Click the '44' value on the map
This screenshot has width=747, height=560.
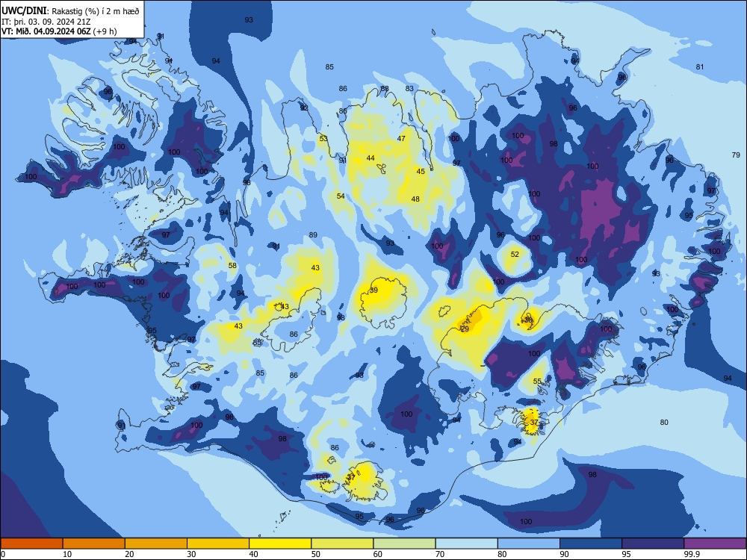371,158
